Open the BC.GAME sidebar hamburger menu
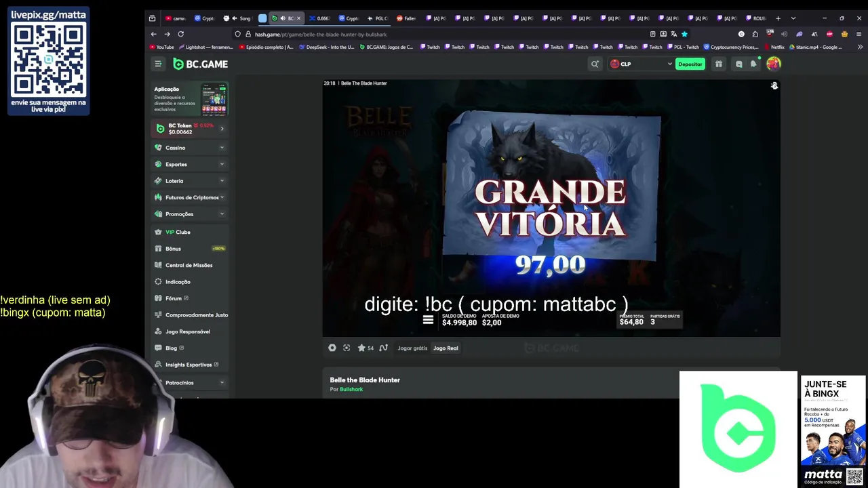This screenshot has width=868, height=488. click(158, 64)
